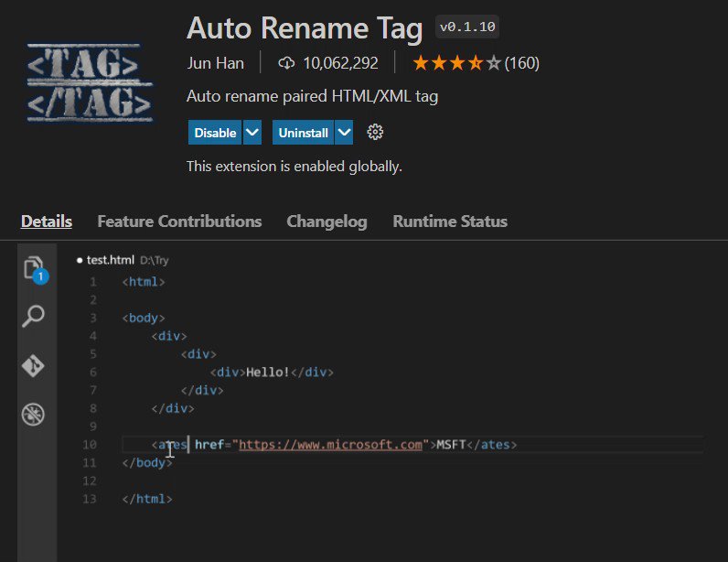Click the Auto Rename Tag extension logo
This screenshot has width=728, height=562.
[x=90, y=82]
